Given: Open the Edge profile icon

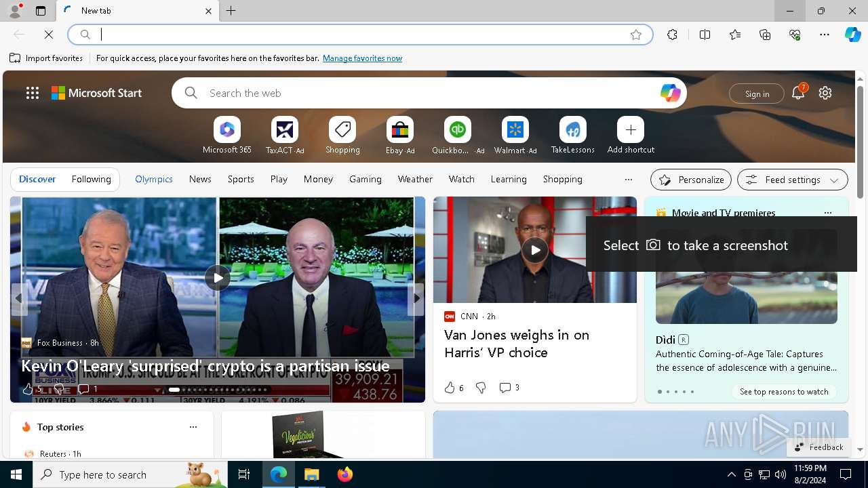Looking at the screenshot, I should coord(14,11).
